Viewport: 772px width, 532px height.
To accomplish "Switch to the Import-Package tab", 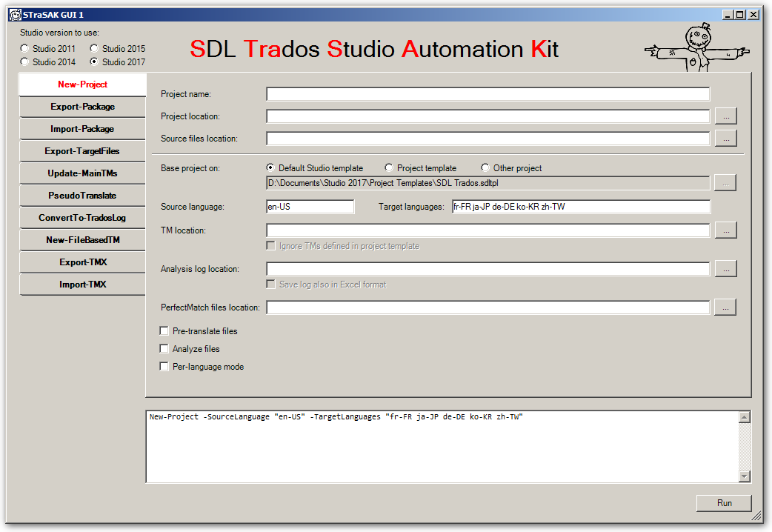I will [83, 129].
